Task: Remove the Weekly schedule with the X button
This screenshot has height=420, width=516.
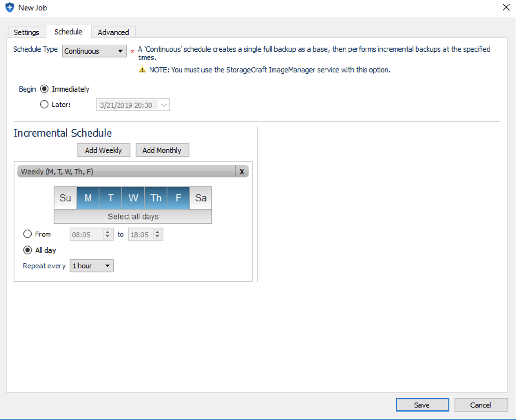Action: [x=242, y=172]
